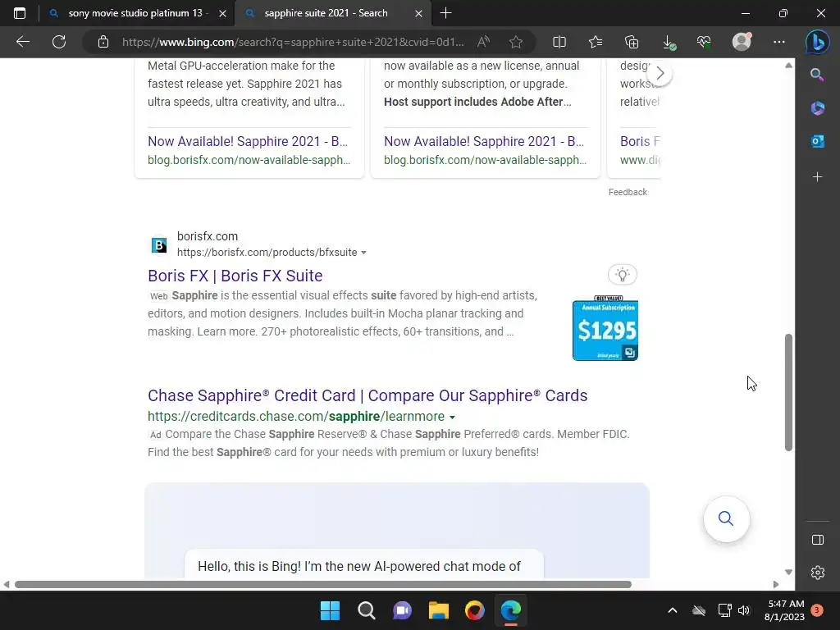
Task: Toggle the sidebar hide panel icon
Action: click(818, 540)
